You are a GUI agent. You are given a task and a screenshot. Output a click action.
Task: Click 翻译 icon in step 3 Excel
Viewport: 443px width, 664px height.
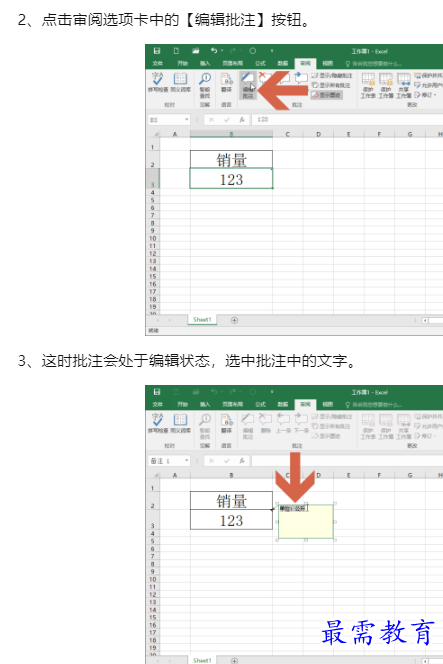227,422
